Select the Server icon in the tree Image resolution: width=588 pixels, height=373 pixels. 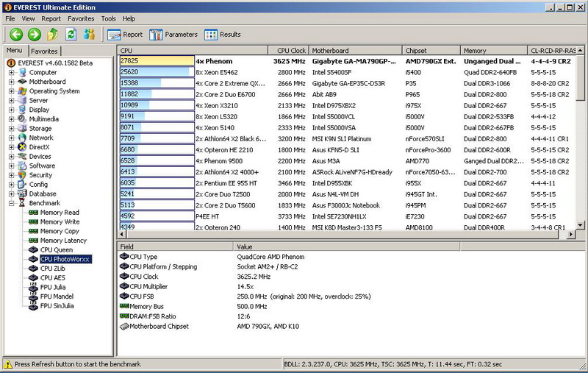pyautogui.click(x=23, y=100)
